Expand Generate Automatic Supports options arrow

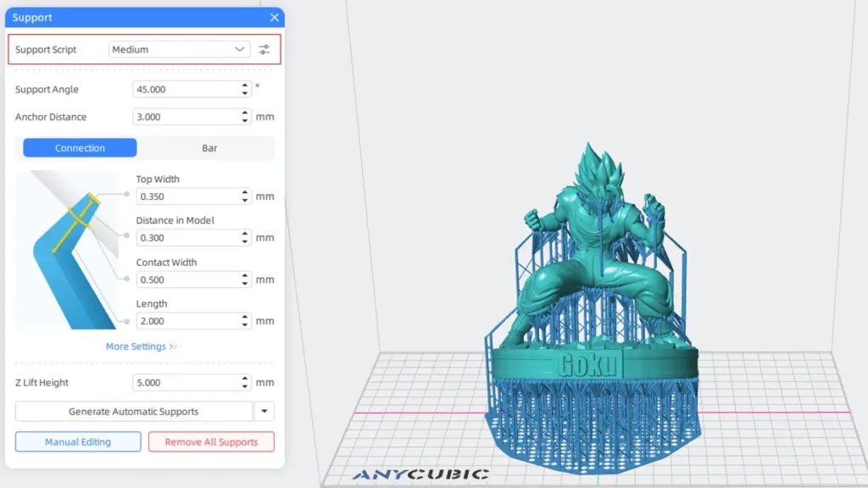coord(264,411)
